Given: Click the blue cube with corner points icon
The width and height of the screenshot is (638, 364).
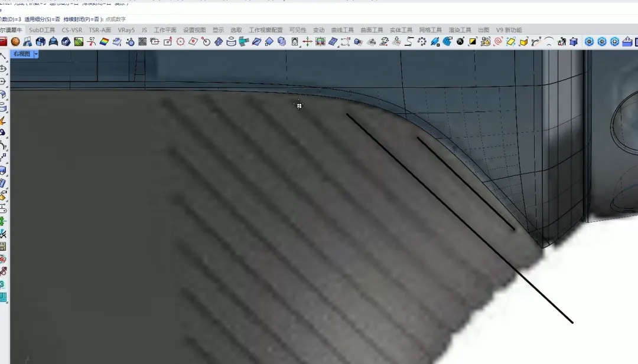Looking at the screenshot, I should 574,41.
